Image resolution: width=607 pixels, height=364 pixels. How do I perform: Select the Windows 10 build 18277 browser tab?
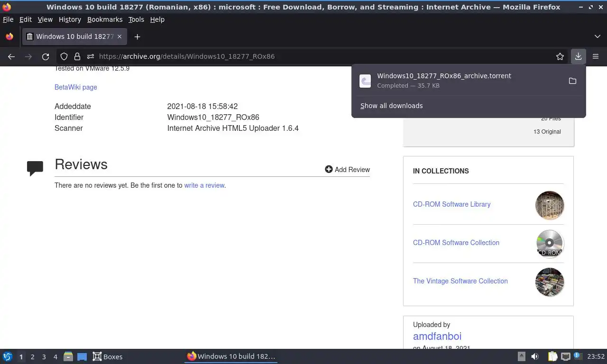click(x=74, y=36)
